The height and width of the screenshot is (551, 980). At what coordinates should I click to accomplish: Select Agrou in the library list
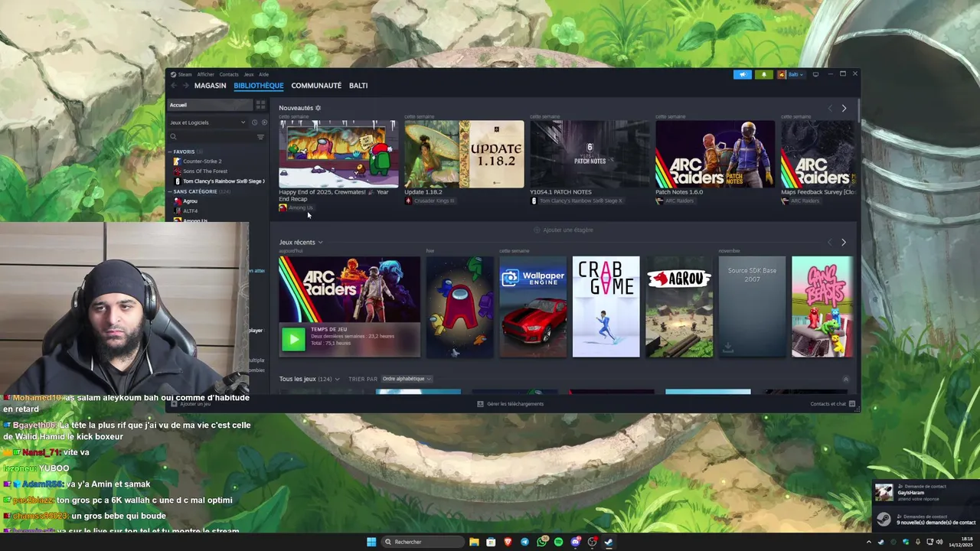[x=190, y=201]
